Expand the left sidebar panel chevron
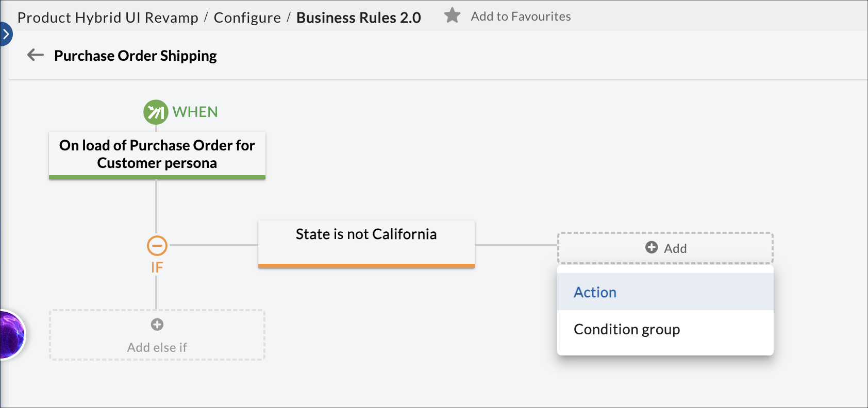868x408 pixels. pyautogui.click(x=6, y=35)
